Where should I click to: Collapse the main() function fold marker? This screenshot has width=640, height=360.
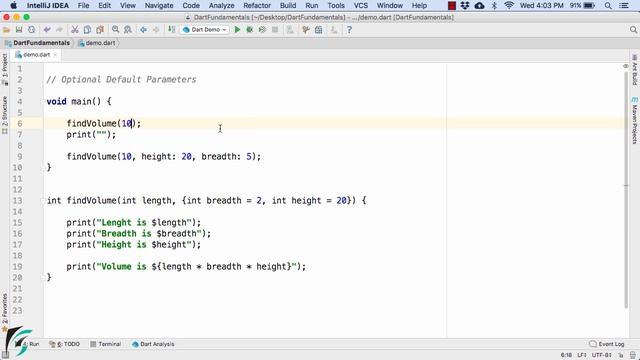pyautogui.click(x=42, y=102)
